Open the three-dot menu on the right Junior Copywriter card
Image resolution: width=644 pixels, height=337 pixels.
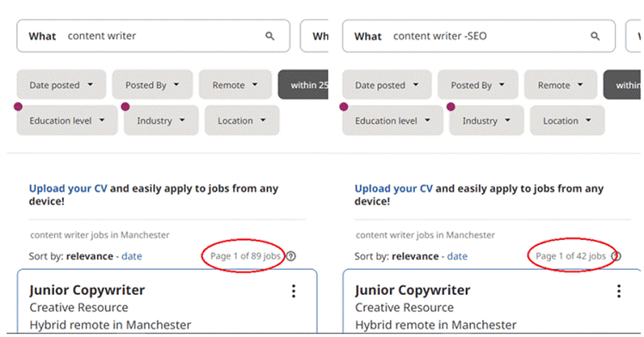(619, 291)
